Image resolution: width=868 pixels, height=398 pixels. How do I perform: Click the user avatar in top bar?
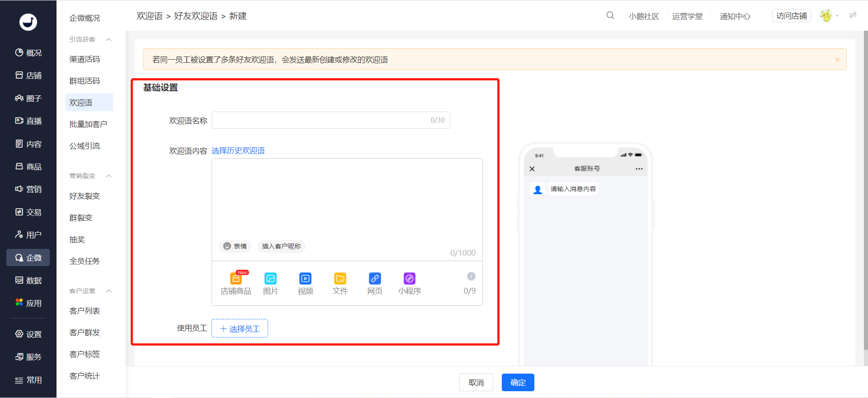coord(826,16)
